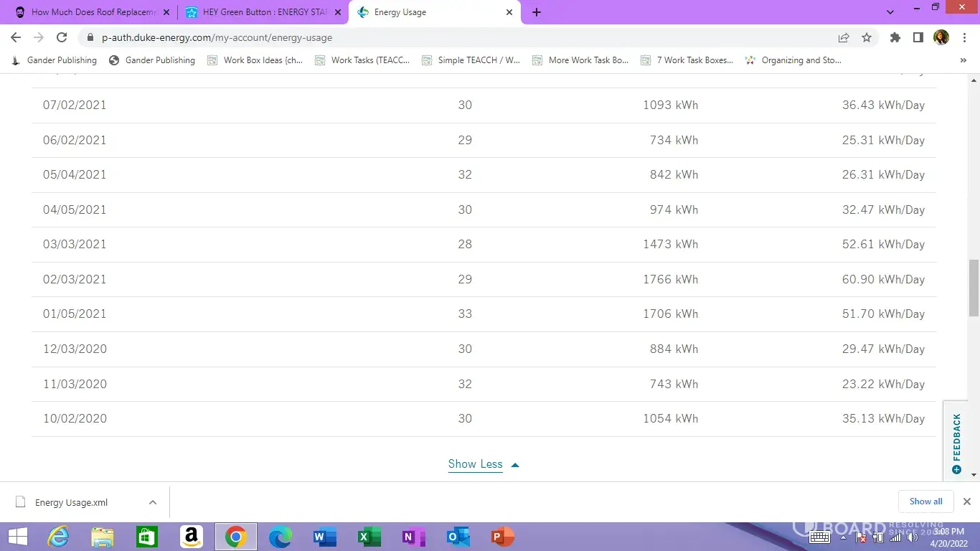Toggle the browser side panel icon
The width and height of the screenshot is (980, 551).
918,37
